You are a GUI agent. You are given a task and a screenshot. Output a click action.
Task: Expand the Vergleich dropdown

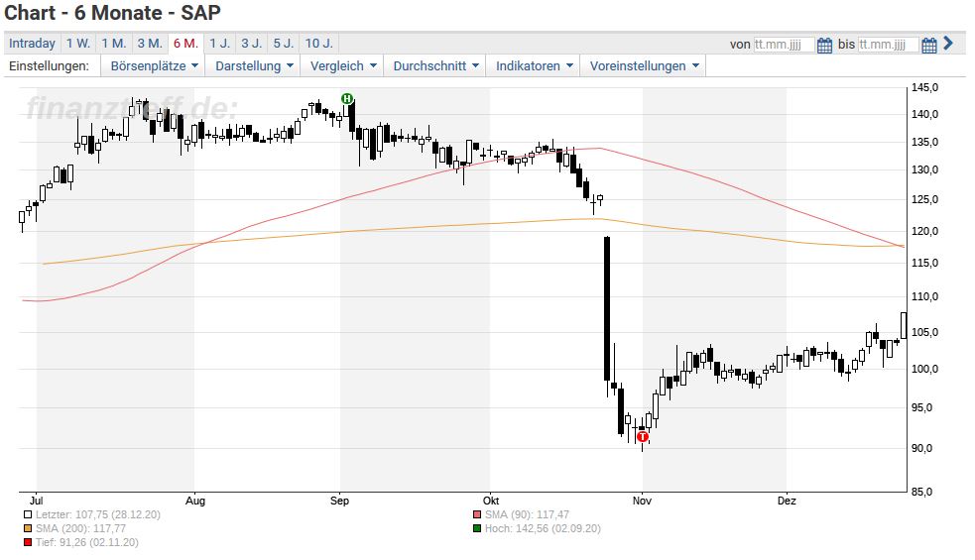(x=343, y=65)
